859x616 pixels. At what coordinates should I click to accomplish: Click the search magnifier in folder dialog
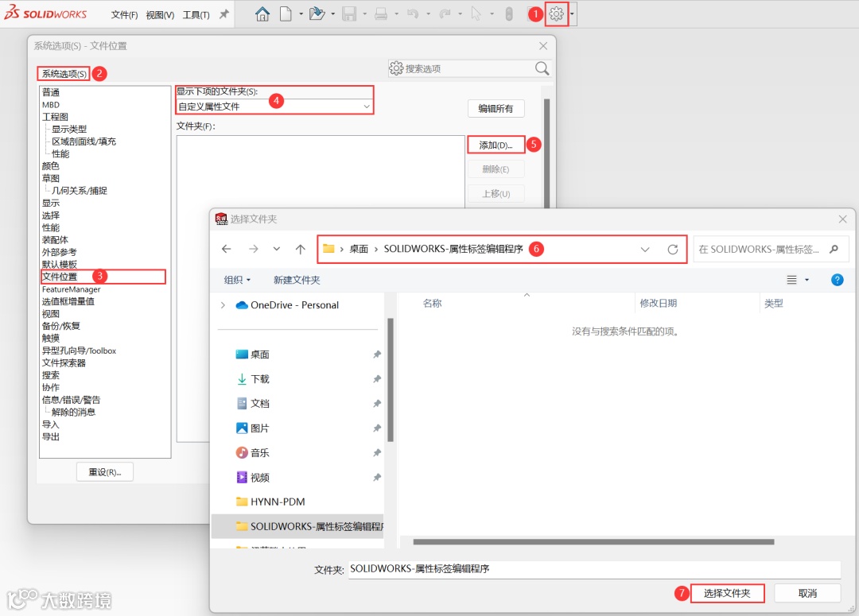coord(834,249)
